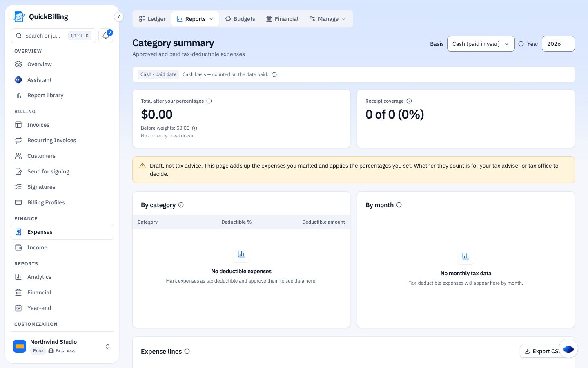Open the Basis dropdown Cash (paid in year)
Viewport: 588px width, 368px height.
pyautogui.click(x=481, y=44)
